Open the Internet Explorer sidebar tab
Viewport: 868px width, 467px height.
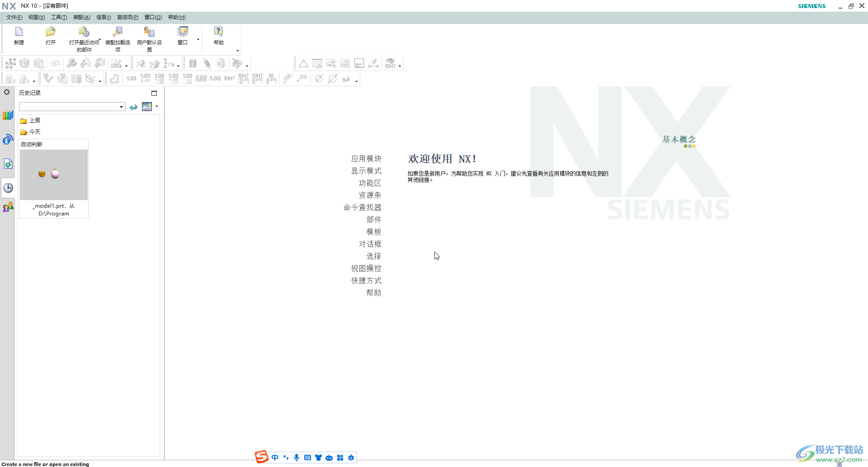point(8,163)
